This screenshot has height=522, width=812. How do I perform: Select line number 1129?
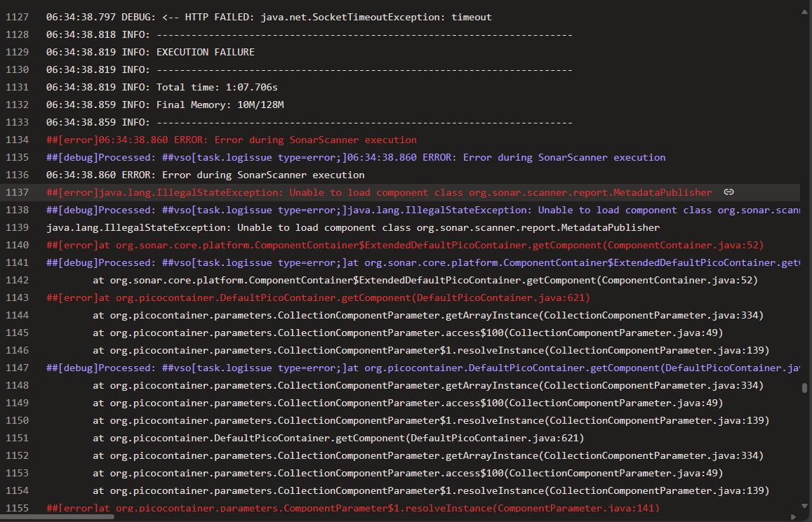17,52
